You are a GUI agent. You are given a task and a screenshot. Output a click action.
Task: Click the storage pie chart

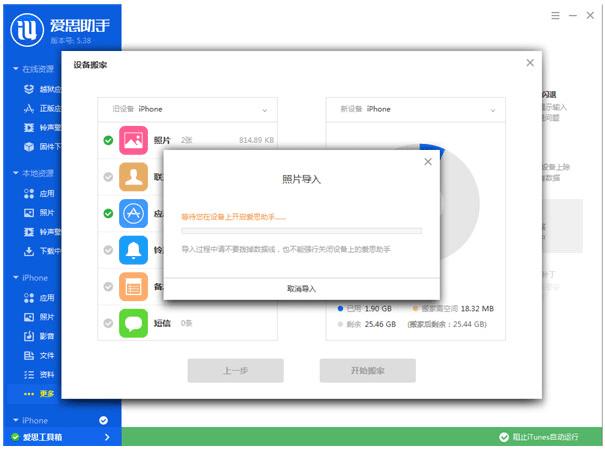coord(459,202)
